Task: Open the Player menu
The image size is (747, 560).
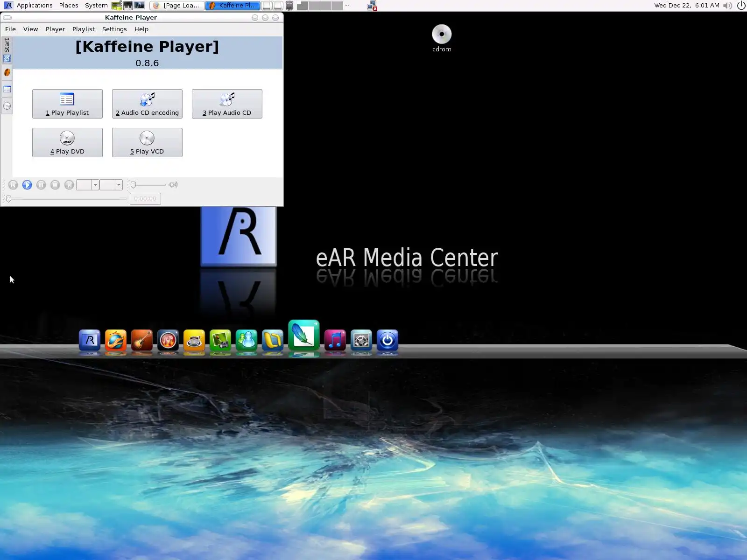Action: coord(55,29)
